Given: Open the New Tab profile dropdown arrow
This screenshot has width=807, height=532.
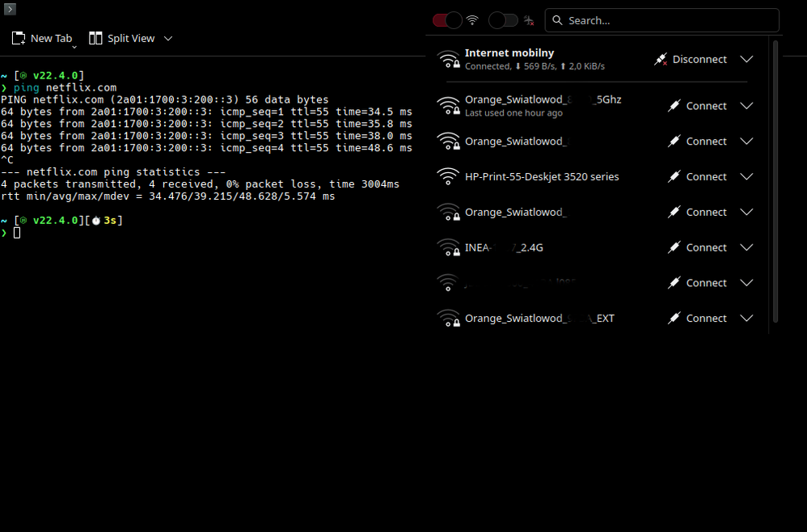Looking at the screenshot, I should (74, 46).
